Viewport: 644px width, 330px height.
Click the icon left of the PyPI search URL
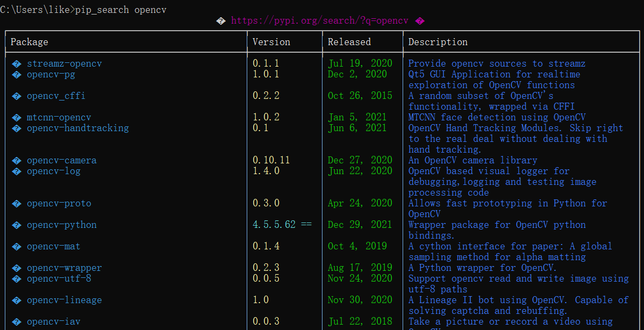(x=220, y=20)
